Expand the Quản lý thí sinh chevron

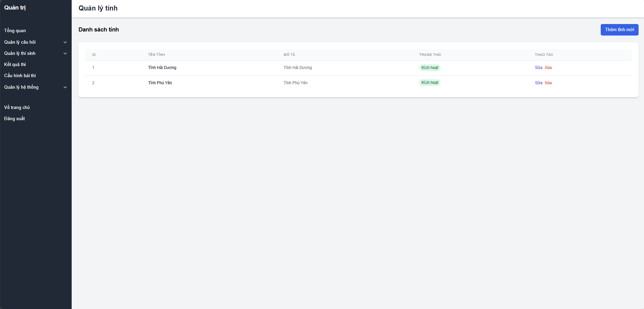[65, 53]
